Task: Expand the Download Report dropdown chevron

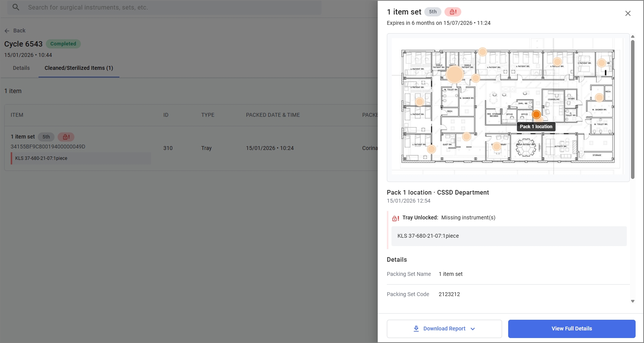Action: [x=473, y=329]
